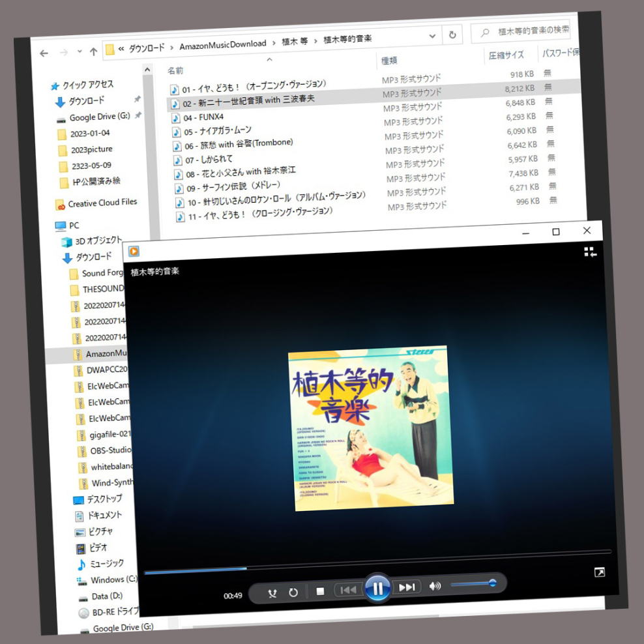Stop the playing track
This screenshot has height=644, width=644.
(x=320, y=591)
